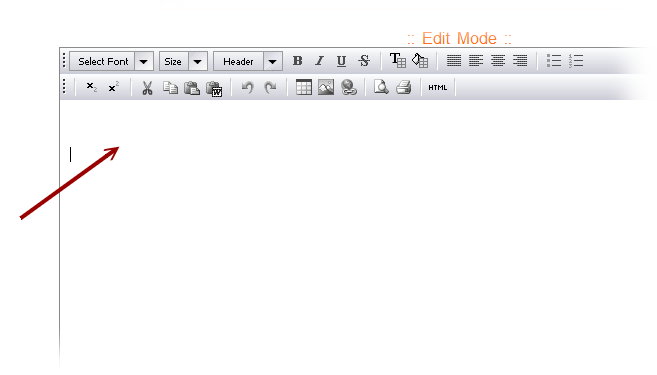Insert an image
This screenshot has width=657, height=375.
pyautogui.click(x=326, y=87)
